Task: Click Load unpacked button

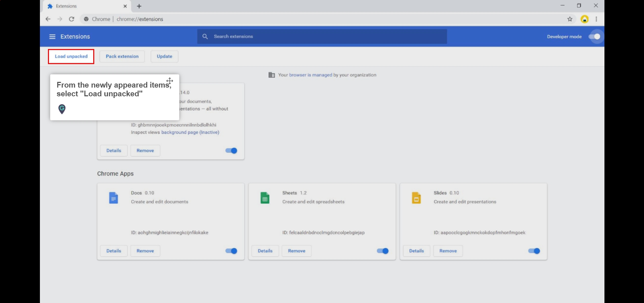Action: pos(71,56)
